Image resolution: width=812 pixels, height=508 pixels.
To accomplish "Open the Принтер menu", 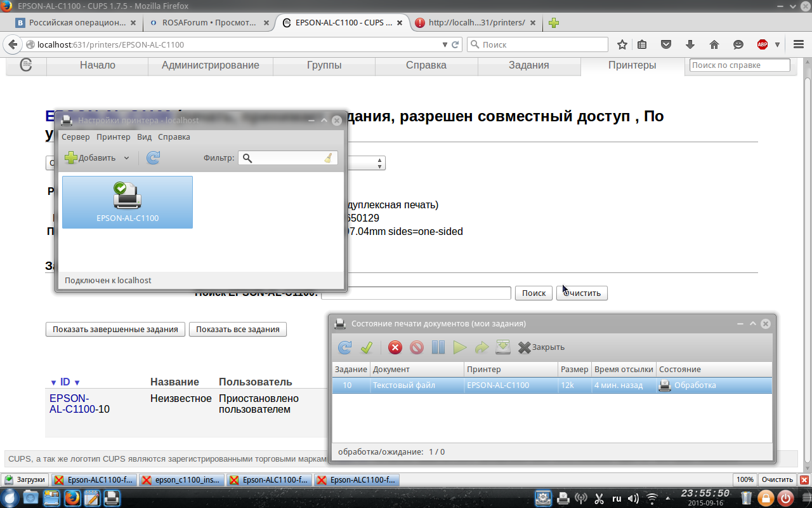I will (114, 137).
